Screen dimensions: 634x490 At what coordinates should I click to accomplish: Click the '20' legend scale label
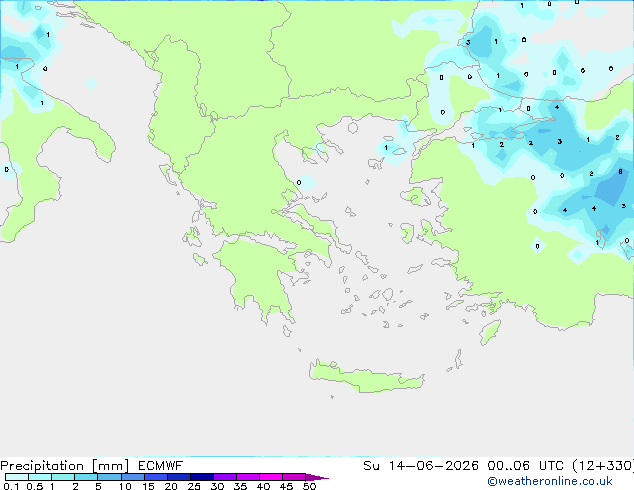coord(171,486)
